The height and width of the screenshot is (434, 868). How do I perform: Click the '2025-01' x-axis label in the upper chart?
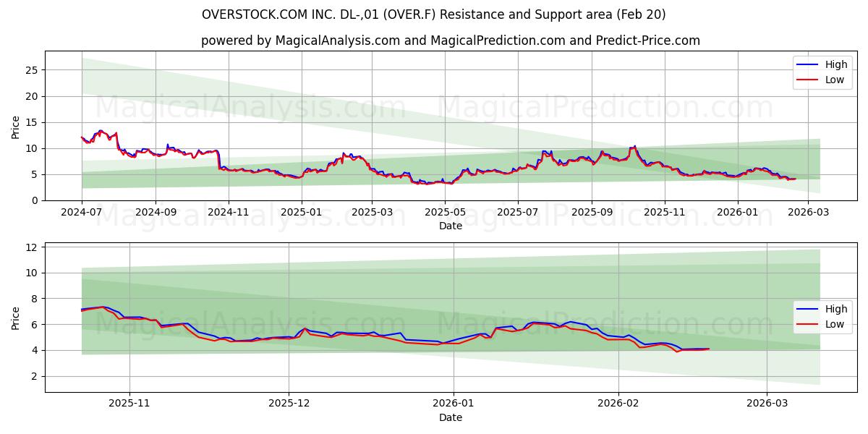(x=302, y=213)
